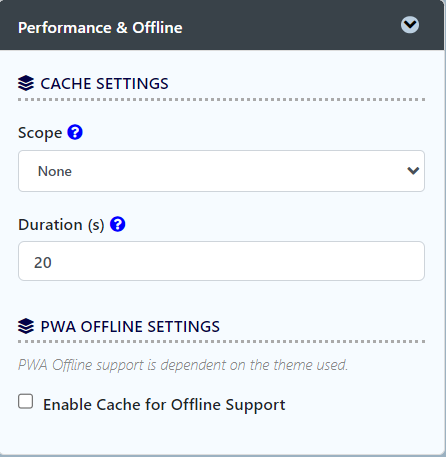Click the Cache Settings section heading
Viewport: 446px width, 457px height.
104,83
